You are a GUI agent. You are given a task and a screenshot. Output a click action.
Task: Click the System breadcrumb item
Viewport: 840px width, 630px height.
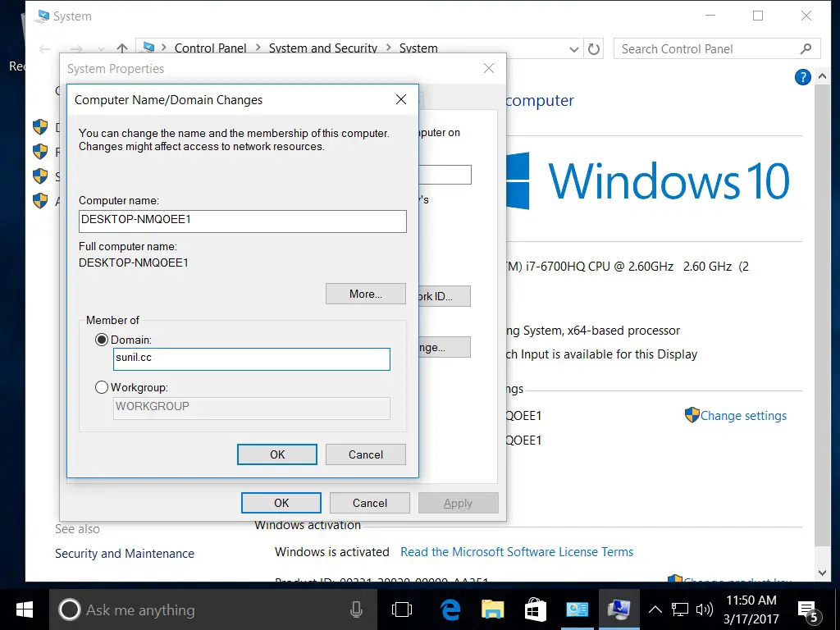point(418,48)
